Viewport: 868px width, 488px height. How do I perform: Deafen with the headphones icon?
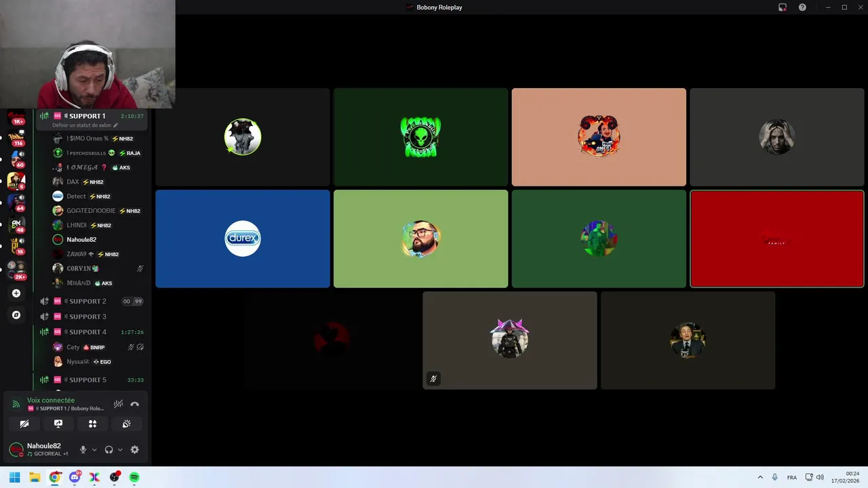tap(108, 449)
